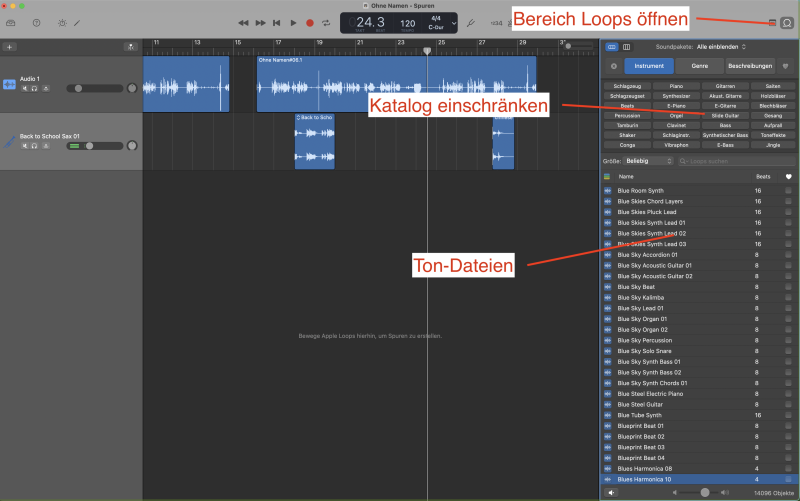Switch loop browser to column view

[627, 47]
